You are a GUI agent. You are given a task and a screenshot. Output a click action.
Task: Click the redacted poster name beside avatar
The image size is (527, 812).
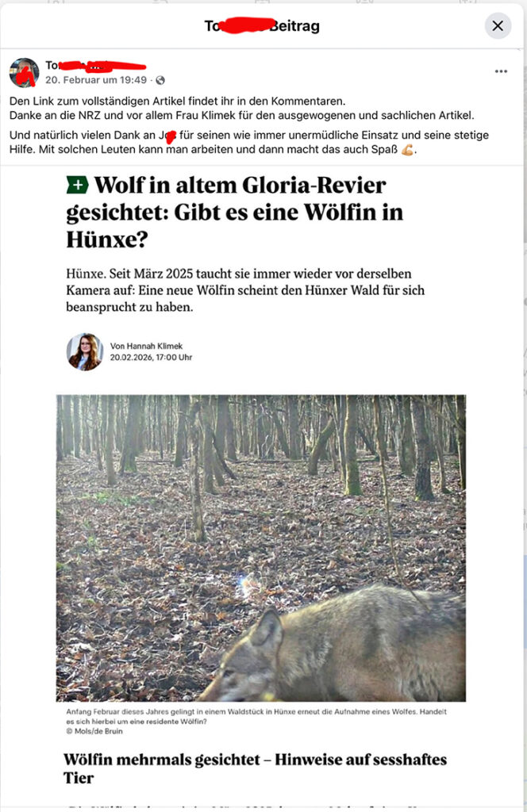(x=95, y=66)
